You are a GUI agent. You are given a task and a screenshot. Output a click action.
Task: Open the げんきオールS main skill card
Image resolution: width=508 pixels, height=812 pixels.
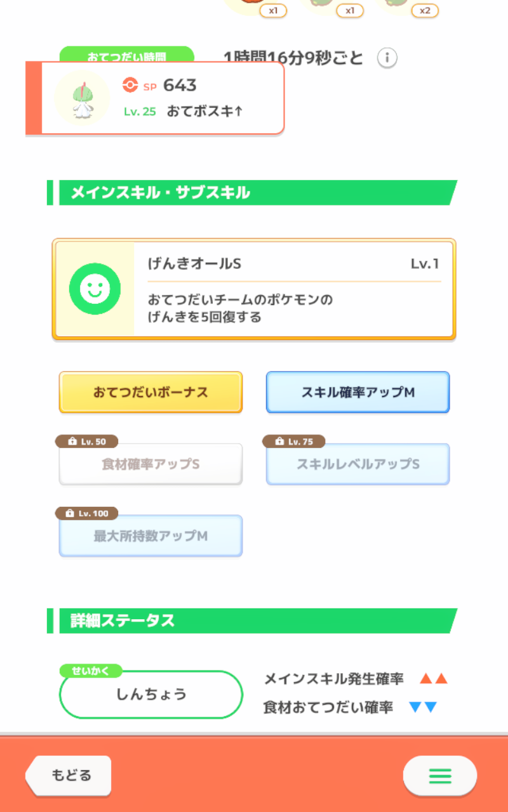coord(254,289)
